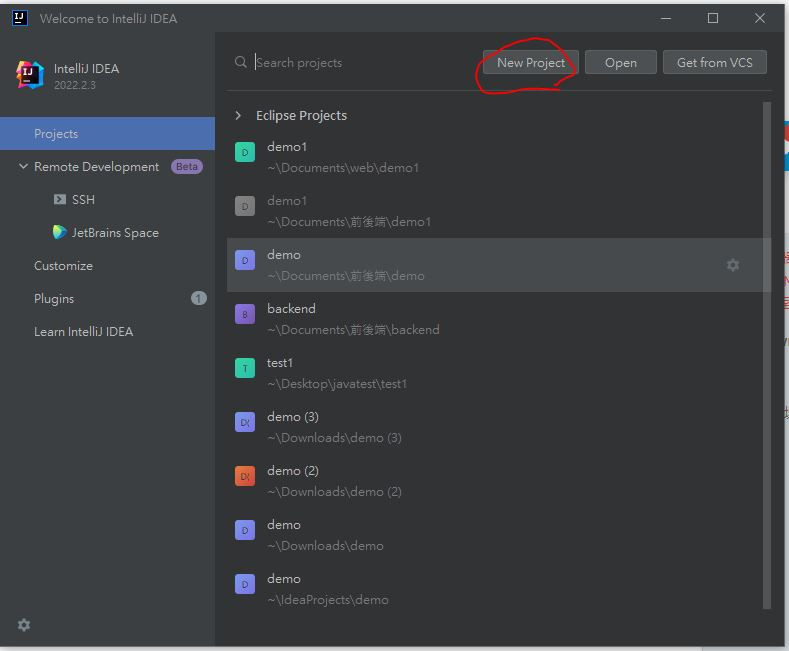Open the Customize section
The image size is (789, 651).
tap(107, 266)
